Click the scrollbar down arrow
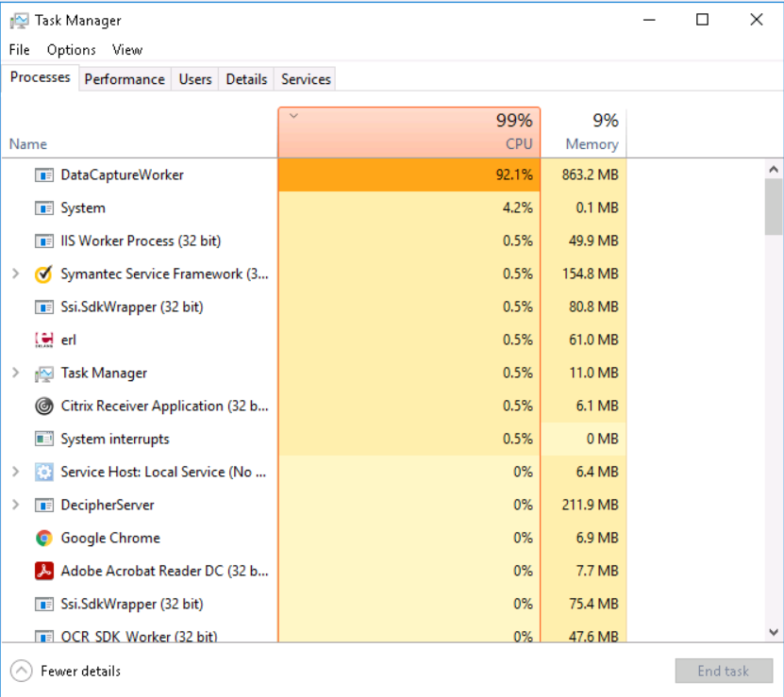This screenshot has height=697, width=784. point(774,632)
